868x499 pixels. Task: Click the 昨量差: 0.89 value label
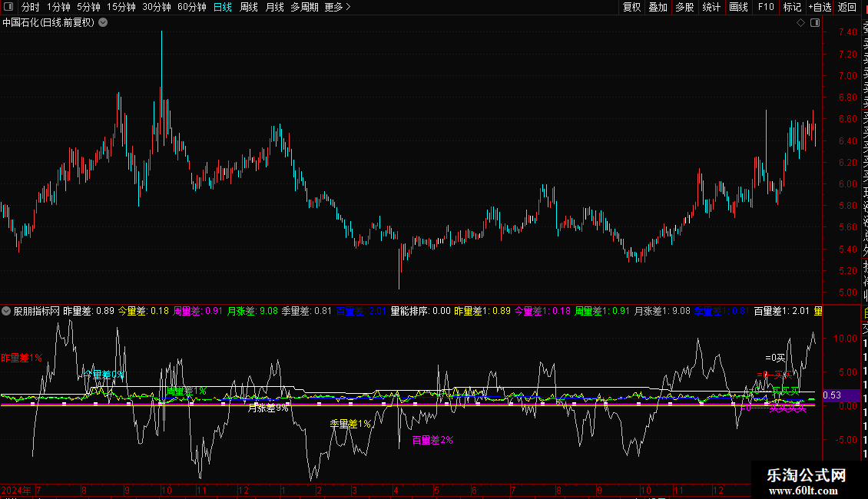[88, 311]
